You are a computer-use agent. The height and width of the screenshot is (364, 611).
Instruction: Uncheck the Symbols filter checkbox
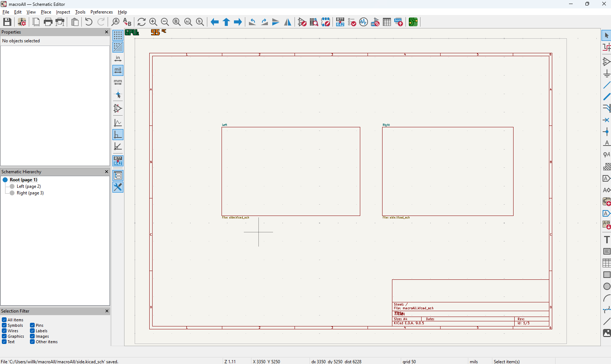(x=4, y=325)
